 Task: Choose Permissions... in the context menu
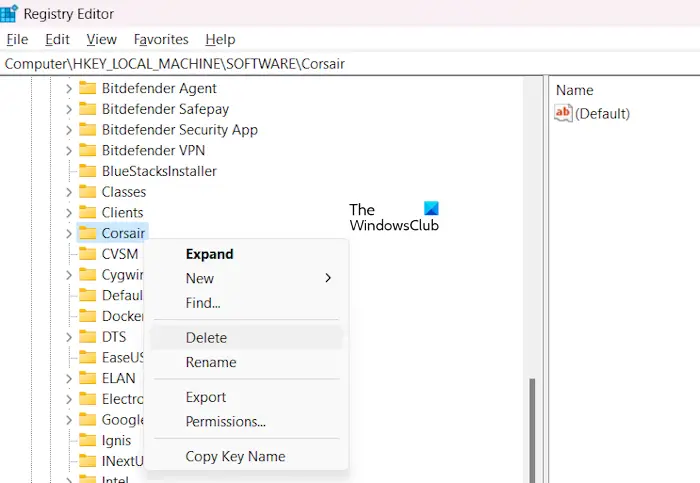pos(246,421)
